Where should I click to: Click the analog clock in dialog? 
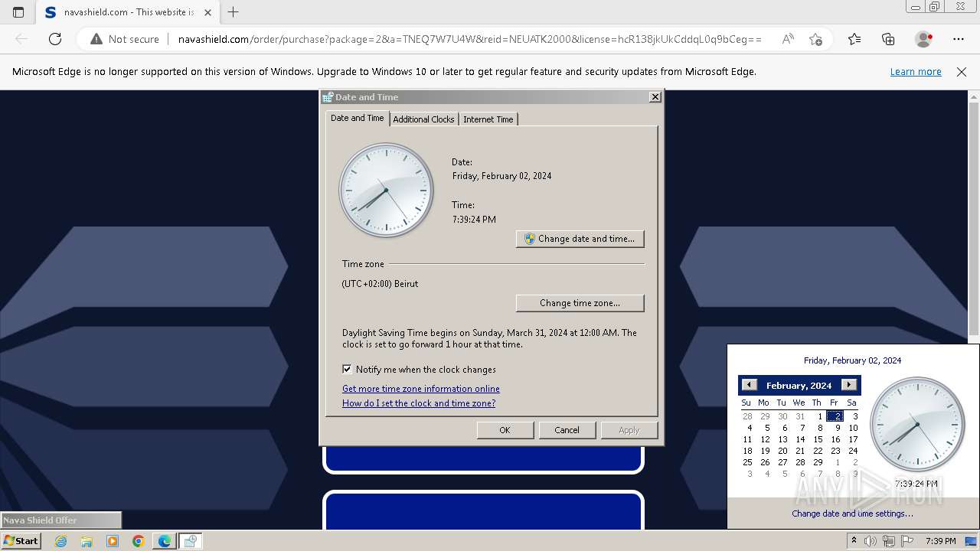coord(387,191)
